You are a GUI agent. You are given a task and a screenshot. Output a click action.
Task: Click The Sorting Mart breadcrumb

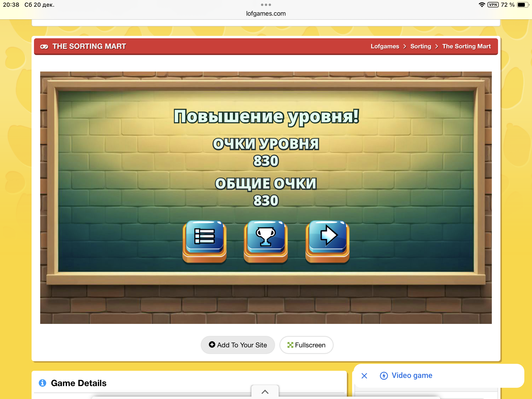pos(466,46)
